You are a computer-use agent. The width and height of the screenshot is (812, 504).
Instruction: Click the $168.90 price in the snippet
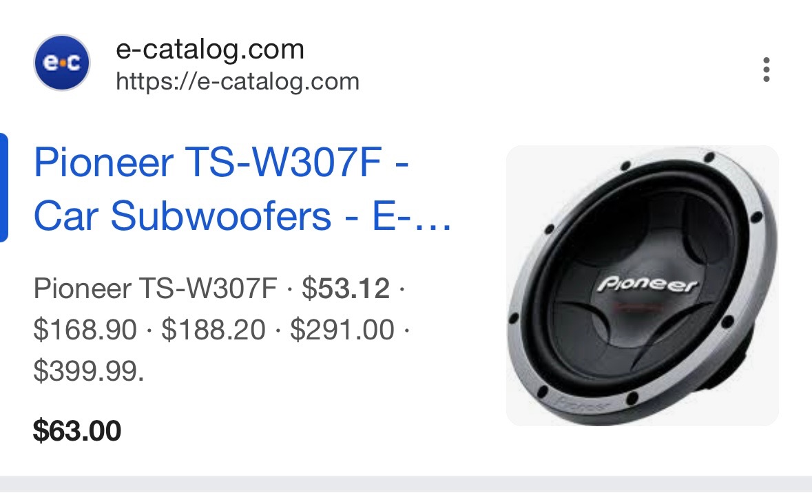[x=85, y=330]
